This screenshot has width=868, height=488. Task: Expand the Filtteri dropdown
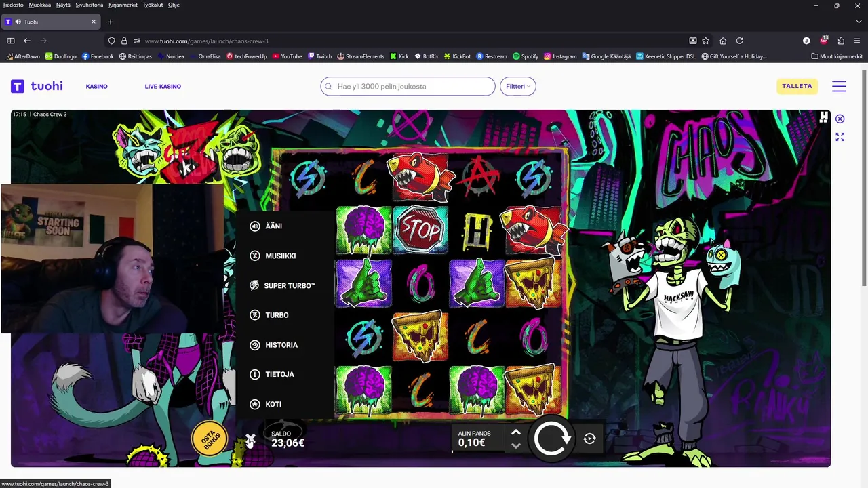[518, 86]
